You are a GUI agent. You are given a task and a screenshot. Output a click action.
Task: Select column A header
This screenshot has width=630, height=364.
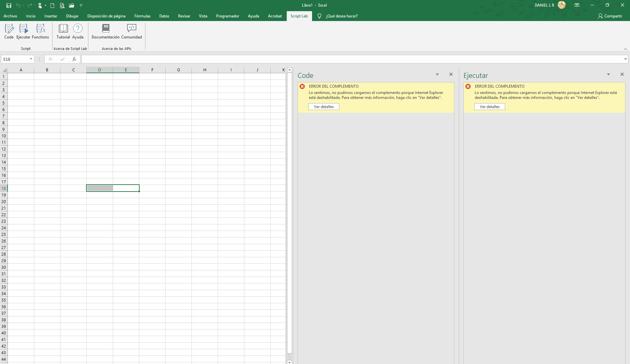coord(21,70)
